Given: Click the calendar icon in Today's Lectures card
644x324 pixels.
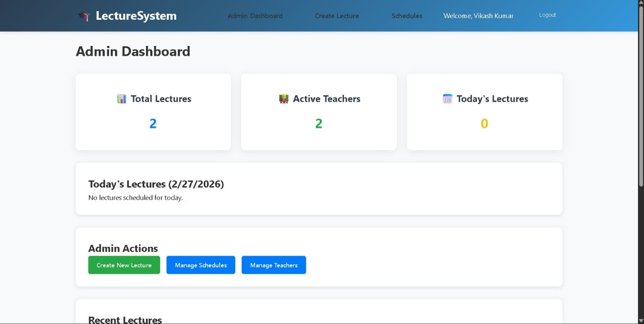Looking at the screenshot, I should pyautogui.click(x=447, y=99).
